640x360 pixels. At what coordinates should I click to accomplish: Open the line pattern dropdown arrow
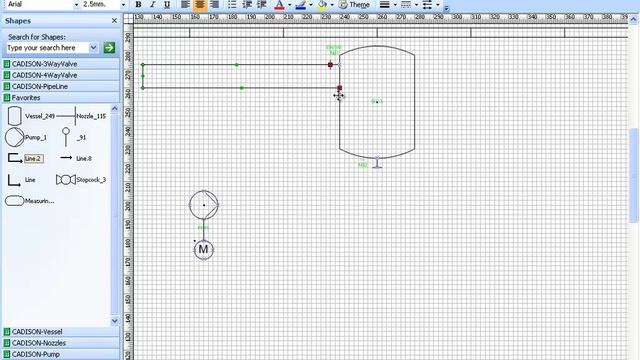(416, 5)
